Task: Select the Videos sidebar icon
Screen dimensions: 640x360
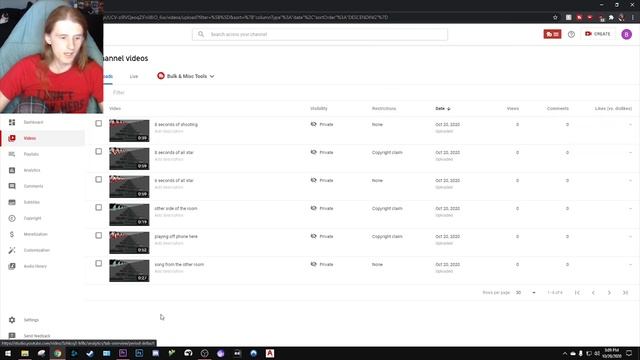Action: pyautogui.click(x=12, y=138)
